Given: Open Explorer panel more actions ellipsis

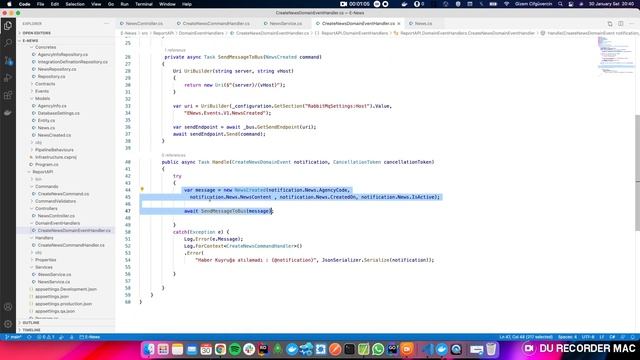Looking at the screenshot, I should tap(107, 24).
